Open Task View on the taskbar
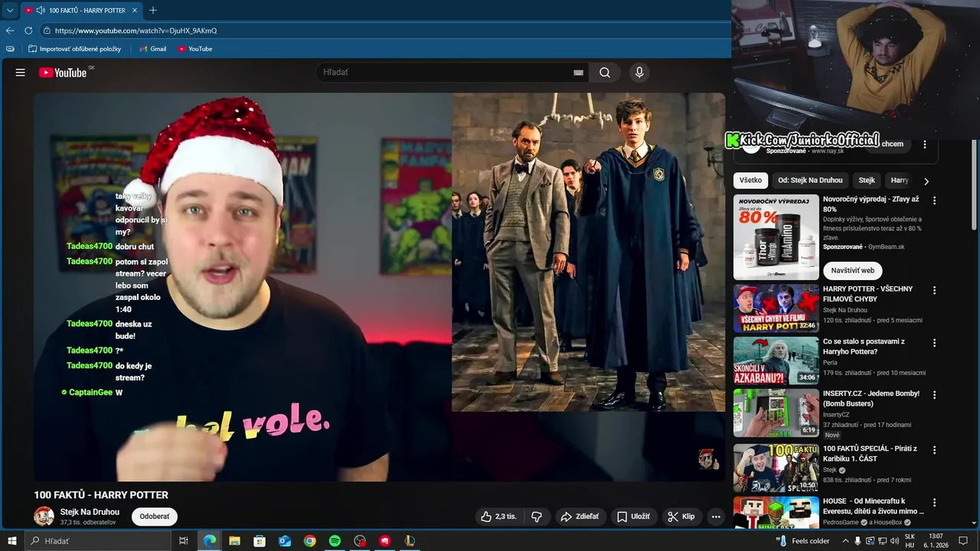This screenshot has width=980, height=551. pyautogui.click(x=184, y=541)
